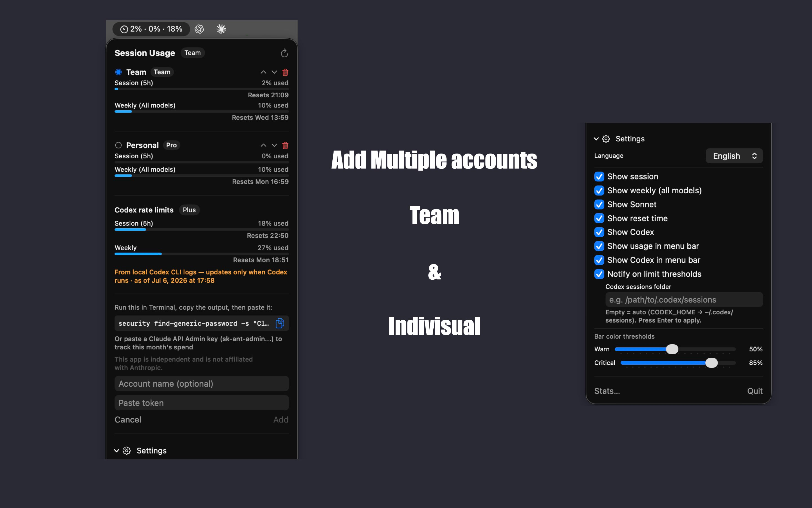
Task: Click the gear icon in left usage panel
Action: [x=127, y=451]
